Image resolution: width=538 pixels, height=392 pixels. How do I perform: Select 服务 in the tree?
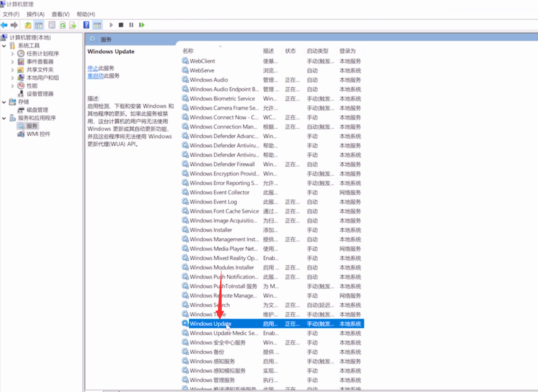click(x=32, y=126)
